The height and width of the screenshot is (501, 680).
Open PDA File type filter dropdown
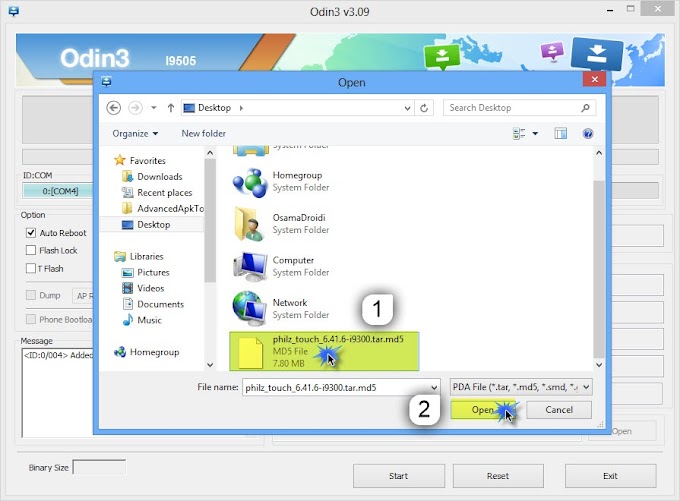pos(521,387)
